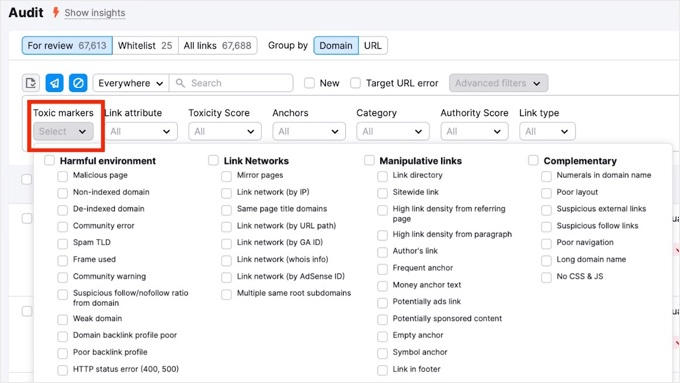Check the Harmful environment group checkbox
This screenshot has width=680, height=383.
tap(49, 160)
